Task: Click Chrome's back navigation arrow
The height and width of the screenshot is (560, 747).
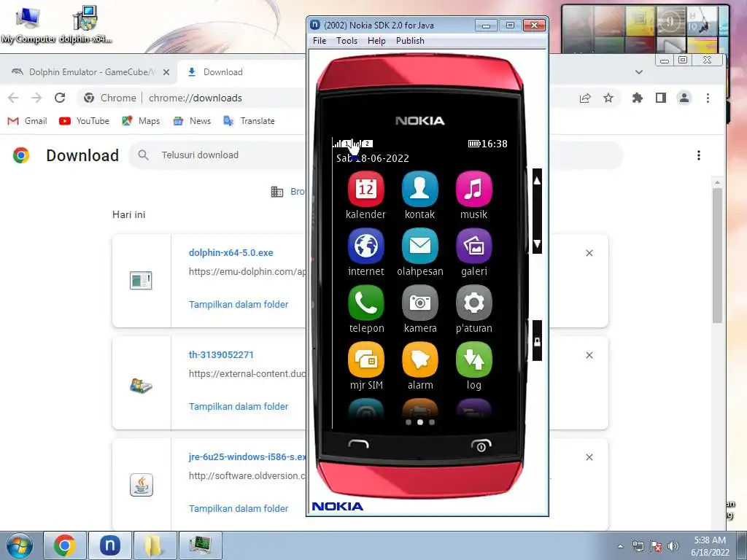Action: [13, 98]
